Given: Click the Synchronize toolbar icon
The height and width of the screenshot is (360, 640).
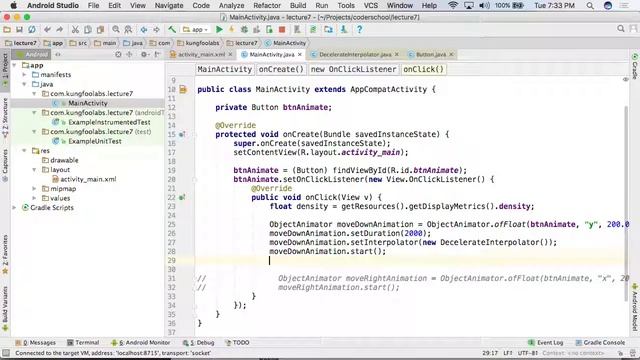Looking at the screenshot, I should (31, 29).
